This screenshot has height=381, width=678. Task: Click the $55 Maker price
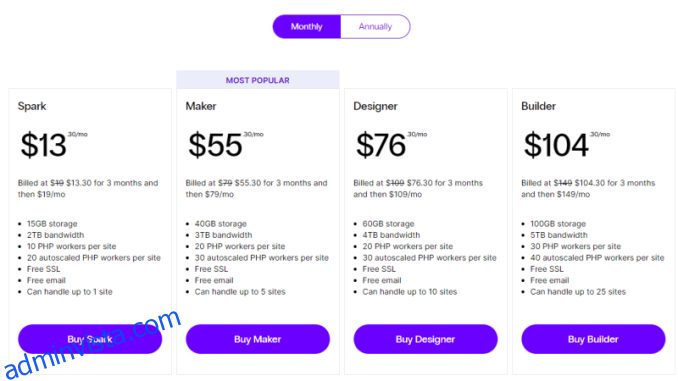pyautogui.click(x=215, y=145)
